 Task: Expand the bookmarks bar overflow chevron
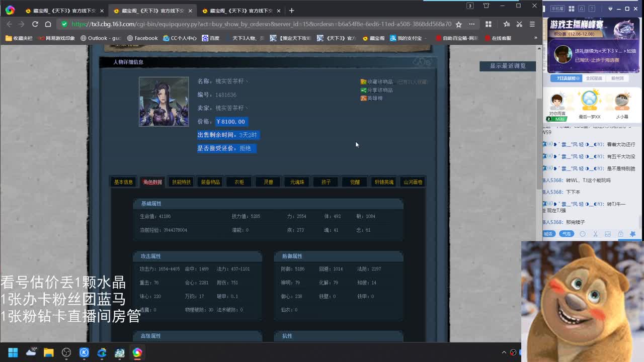(x=535, y=38)
